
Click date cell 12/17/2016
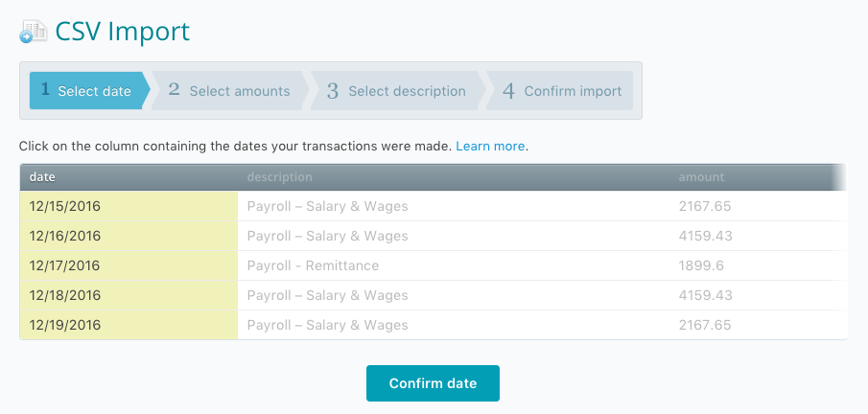point(65,265)
